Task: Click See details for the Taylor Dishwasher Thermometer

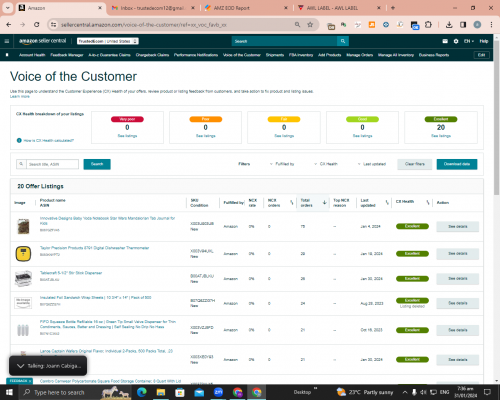Action: [x=458, y=254]
